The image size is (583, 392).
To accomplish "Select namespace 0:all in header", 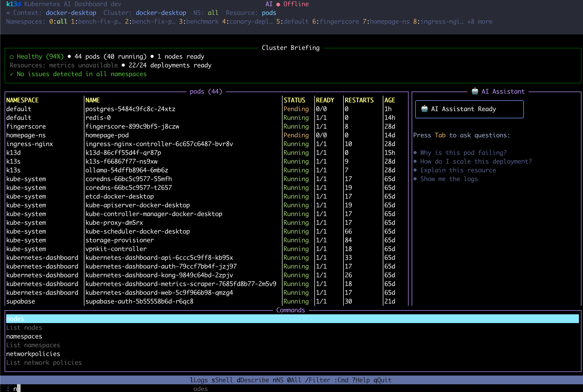I will [x=58, y=22].
